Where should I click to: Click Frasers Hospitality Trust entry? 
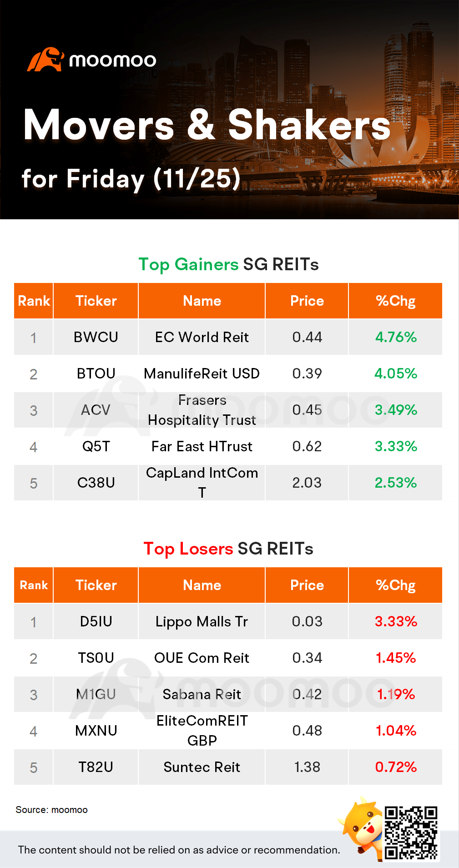tap(202, 410)
